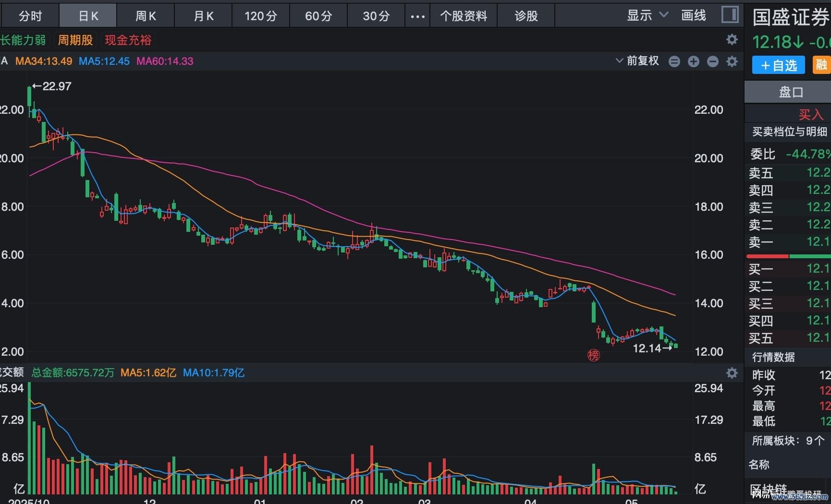Screen dimensions: 831x504
Task: Select the 分时 intraday tab
Action: 30,16
